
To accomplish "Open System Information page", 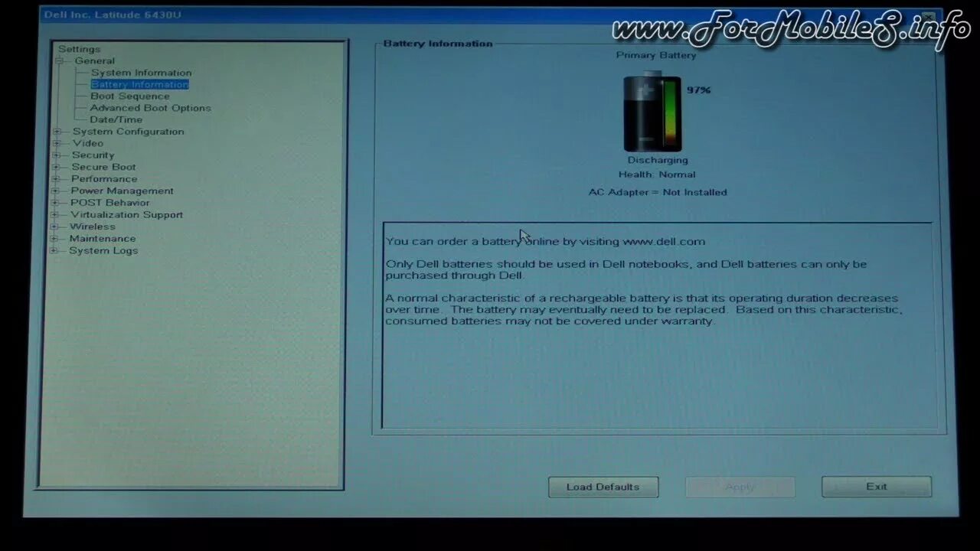I will (x=142, y=73).
